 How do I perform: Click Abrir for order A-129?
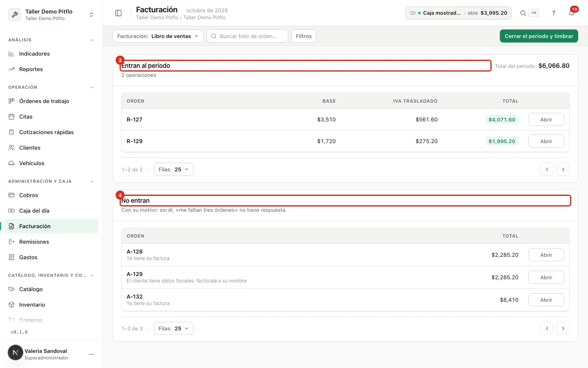point(546,277)
